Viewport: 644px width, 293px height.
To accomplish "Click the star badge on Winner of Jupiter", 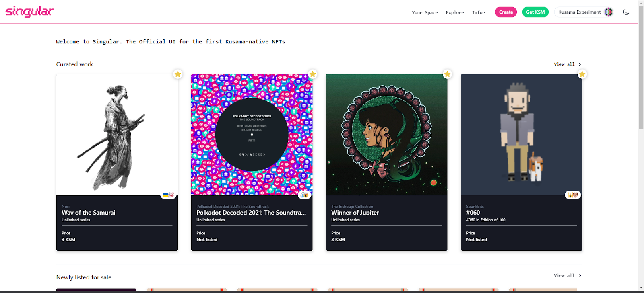I will click(447, 74).
